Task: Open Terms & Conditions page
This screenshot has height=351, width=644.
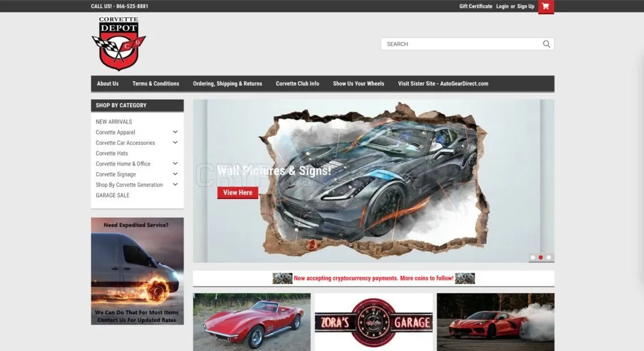Action: coord(156,84)
